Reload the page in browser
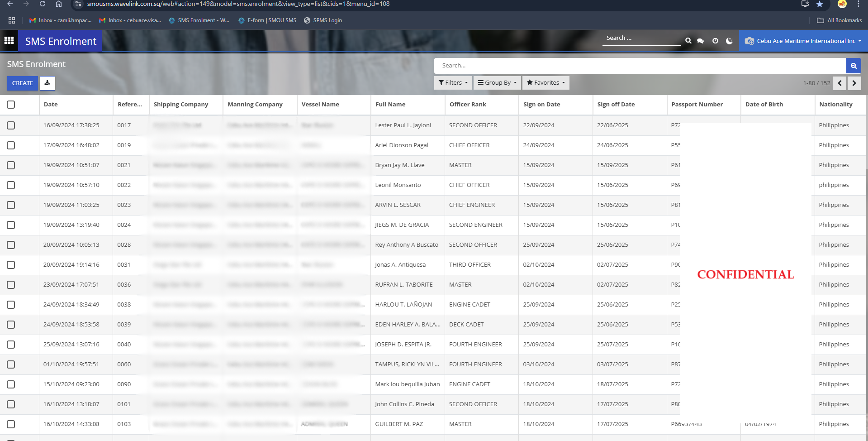Screen dimensions: 868x441 (42, 4)
